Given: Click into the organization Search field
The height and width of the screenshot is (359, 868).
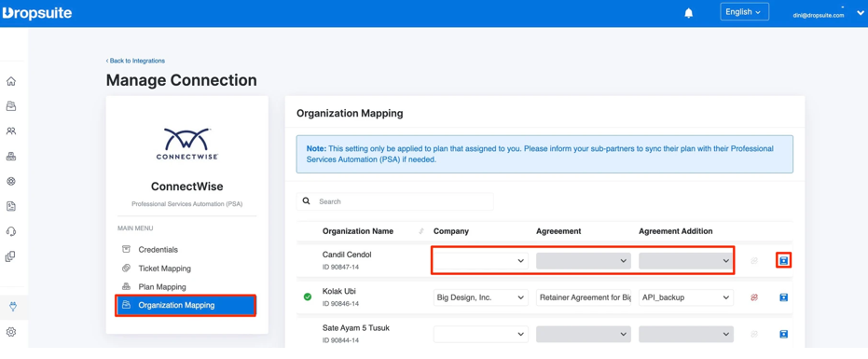Looking at the screenshot, I should (394, 201).
